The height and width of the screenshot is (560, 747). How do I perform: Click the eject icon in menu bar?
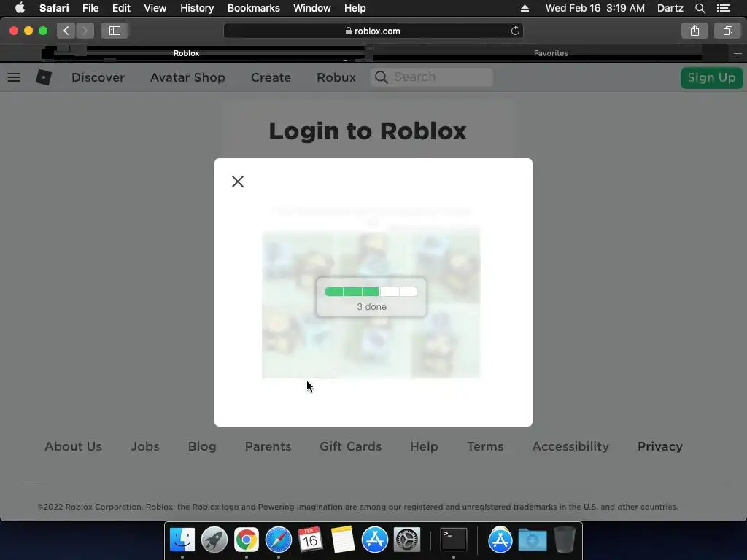coord(525,8)
